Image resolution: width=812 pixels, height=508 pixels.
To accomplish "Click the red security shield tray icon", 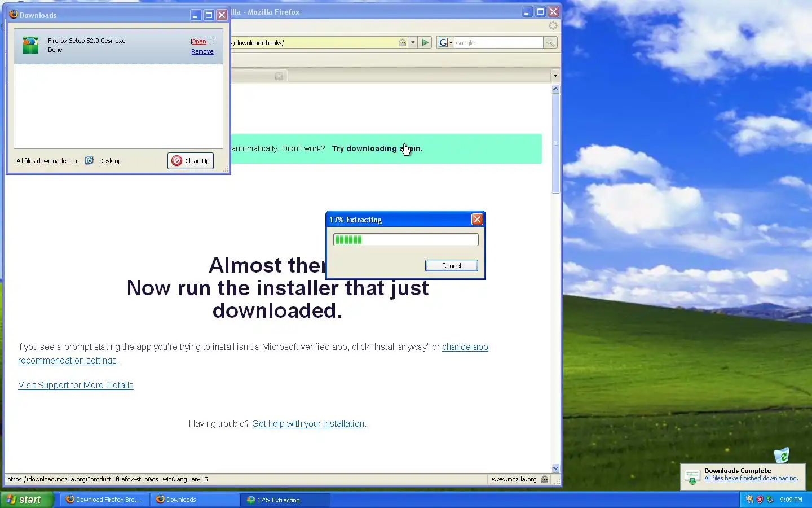I will [760, 500].
